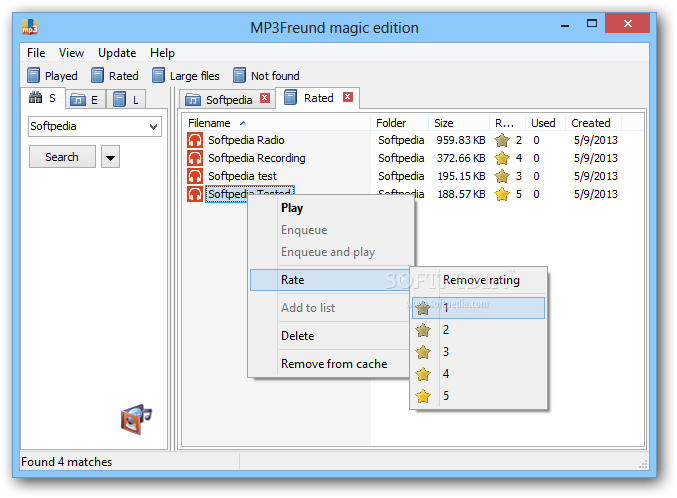Viewport: 677px width, 498px height.
Task: Click the Softpedia folder cell of Softpedia test
Action: pyautogui.click(x=401, y=176)
